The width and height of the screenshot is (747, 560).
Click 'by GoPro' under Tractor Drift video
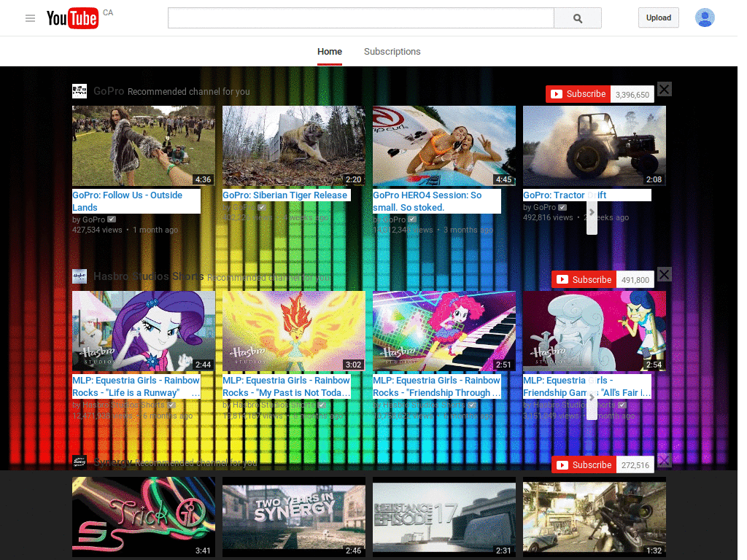tap(539, 207)
